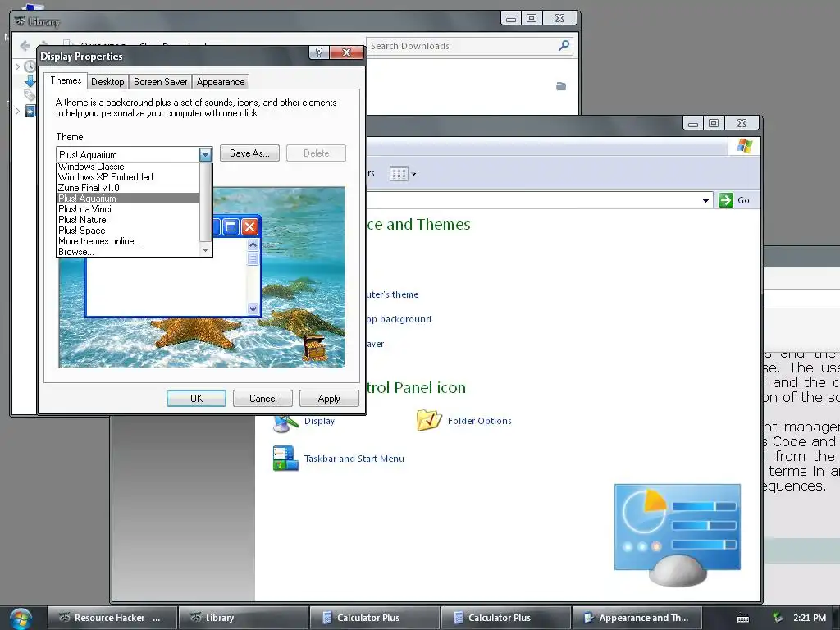The width and height of the screenshot is (840, 630).
Task: Click Cancel in Display Properties
Action: tap(262, 399)
